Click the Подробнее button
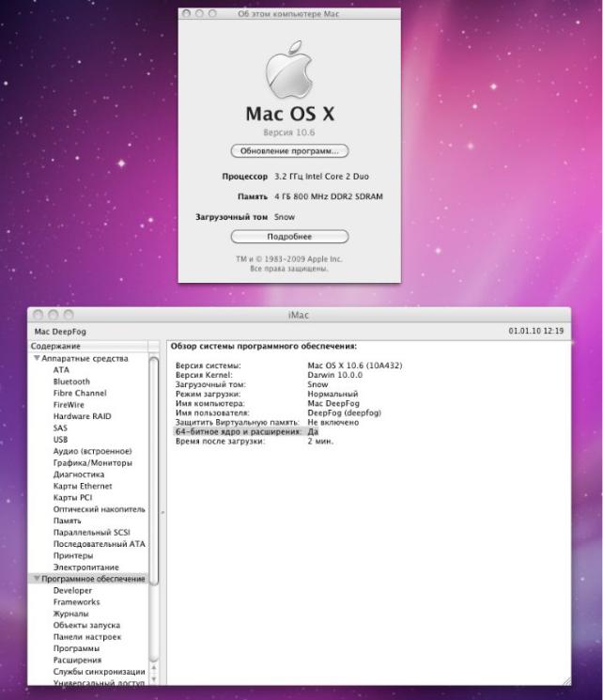603x700 pixels. pos(289,236)
